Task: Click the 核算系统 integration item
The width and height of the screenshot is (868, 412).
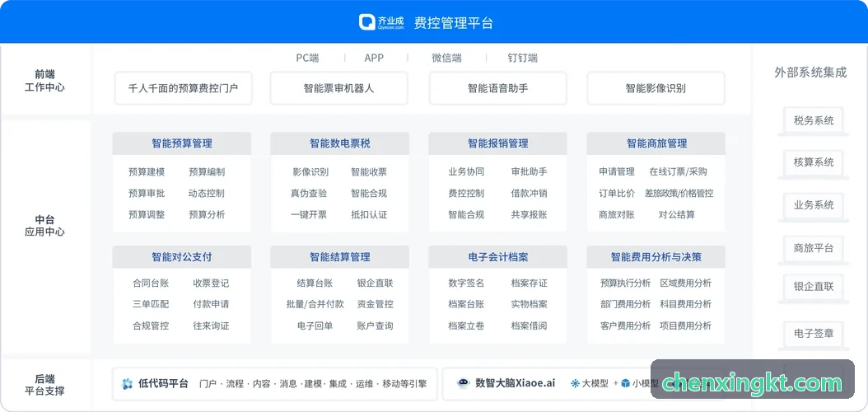Action: coord(813,162)
